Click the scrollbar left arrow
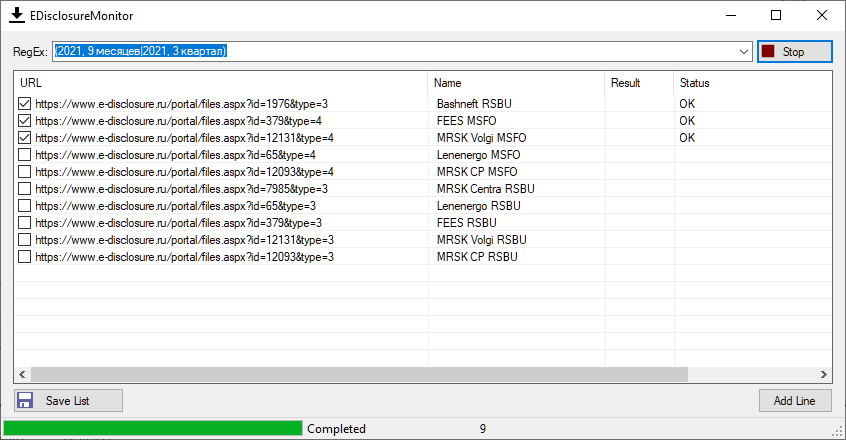The height and width of the screenshot is (440, 846). pyautogui.click(x=22, y=374)
